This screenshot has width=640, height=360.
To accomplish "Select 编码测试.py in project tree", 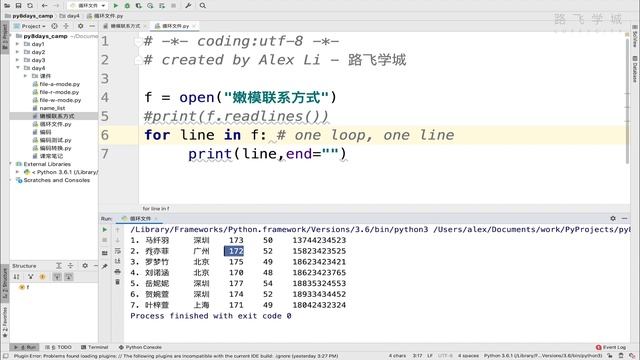I will click(52, 140).
